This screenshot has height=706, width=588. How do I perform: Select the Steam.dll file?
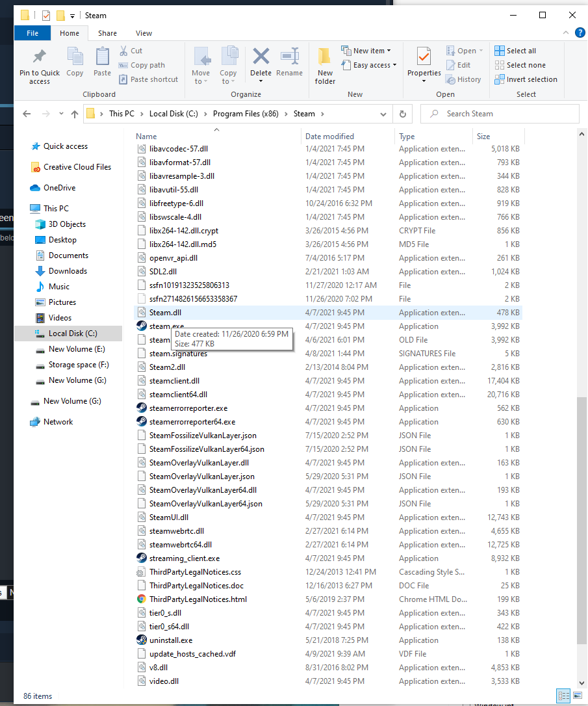pos(328,313)
